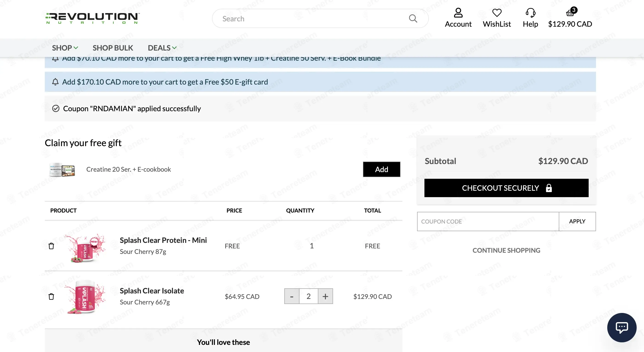Click the $64.95 CAD price cell
The image size is (644, 352).
point(242,296)
